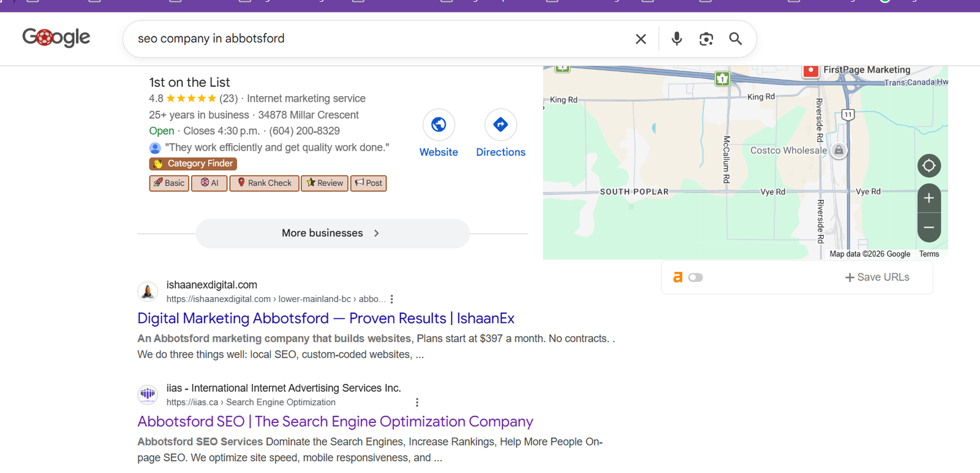Open Google Lens image search
This screenshot has height=473, width=980.
pyautogui.click(x=706, y=39)
